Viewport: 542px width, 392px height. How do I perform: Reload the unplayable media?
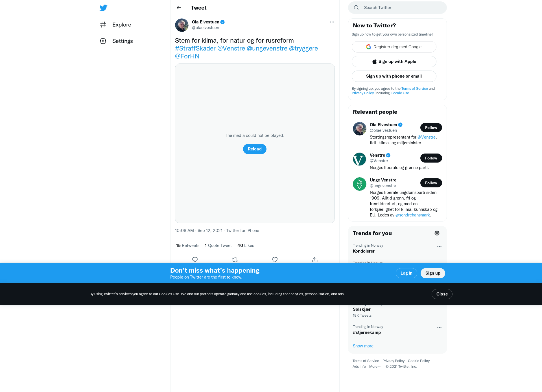point(255,149)
